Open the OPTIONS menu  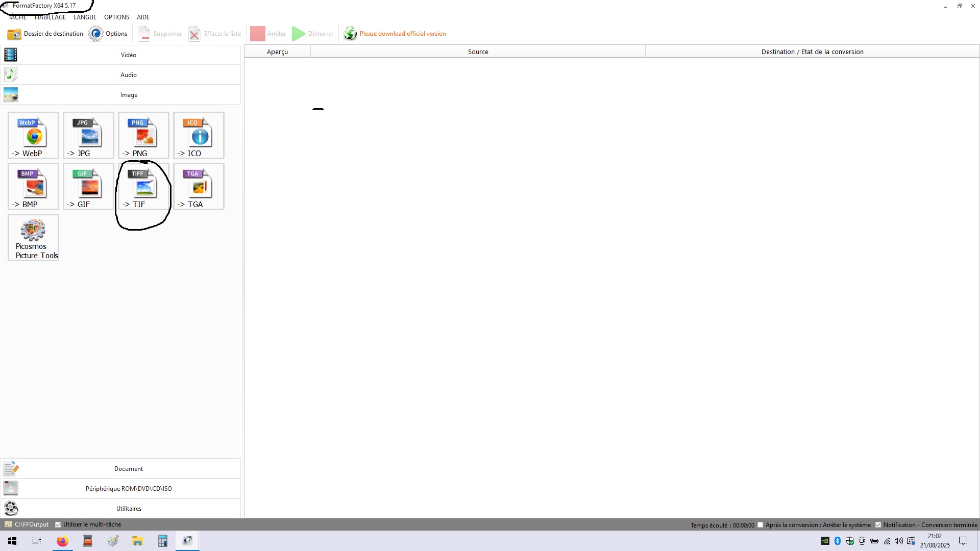click(116, 17)
